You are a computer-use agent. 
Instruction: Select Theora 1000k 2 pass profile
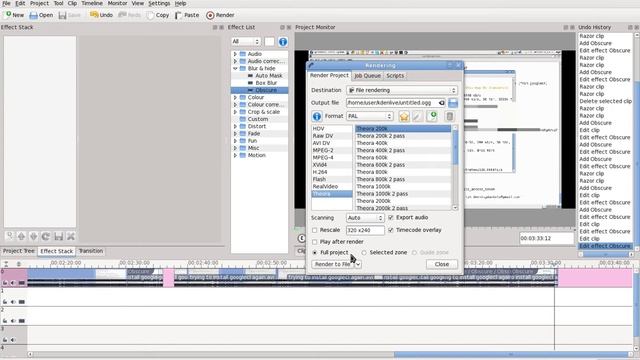(x=403, y=194)
